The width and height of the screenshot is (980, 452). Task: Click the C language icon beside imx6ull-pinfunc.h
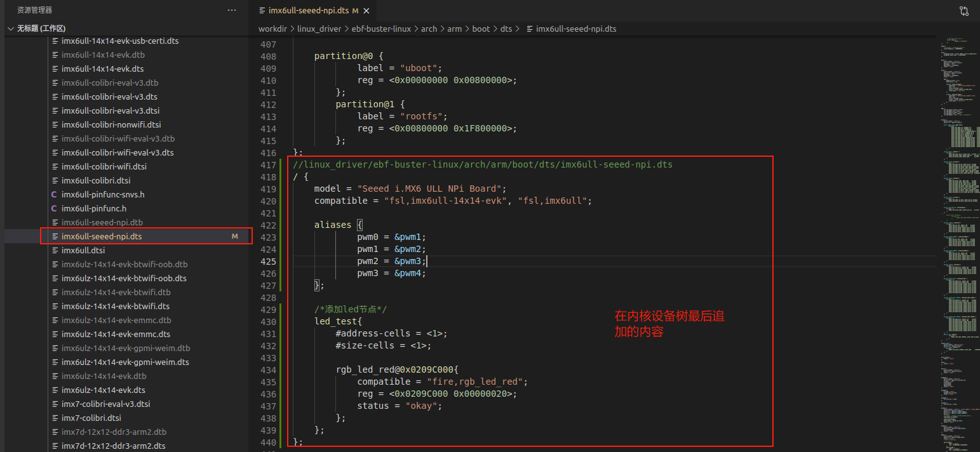tap(54, 208)
